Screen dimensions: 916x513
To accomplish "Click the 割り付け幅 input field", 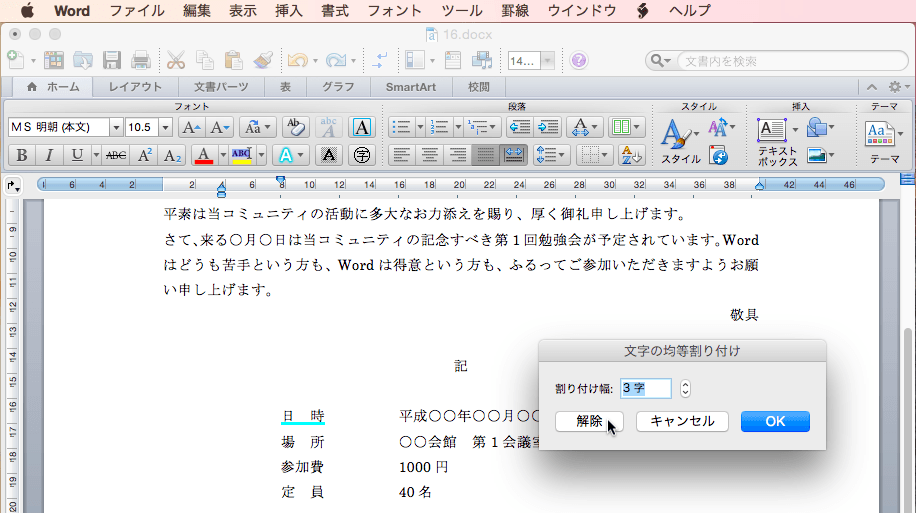I will tap(646, 389).
